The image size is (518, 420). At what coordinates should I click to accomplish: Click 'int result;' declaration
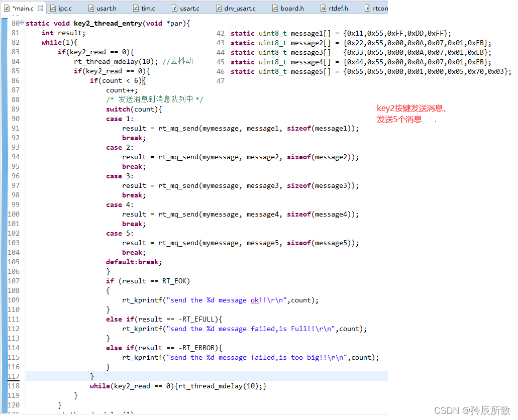(x=63, y=33)
